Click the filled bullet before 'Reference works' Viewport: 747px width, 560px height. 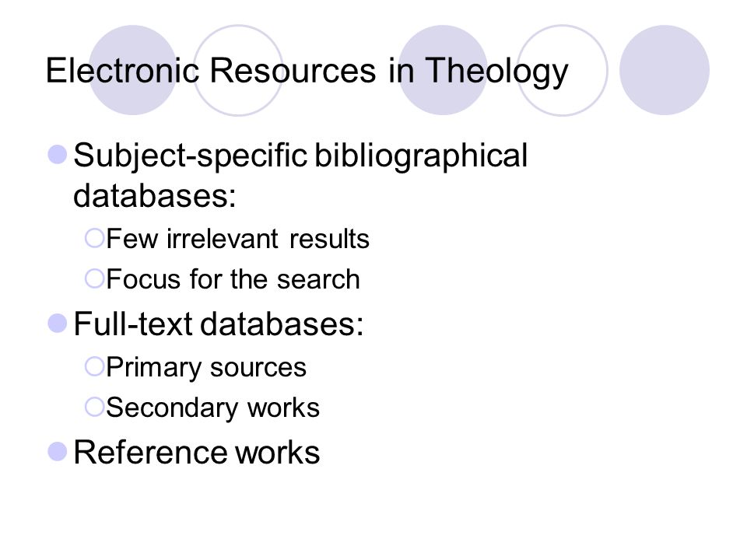[57, 452]
